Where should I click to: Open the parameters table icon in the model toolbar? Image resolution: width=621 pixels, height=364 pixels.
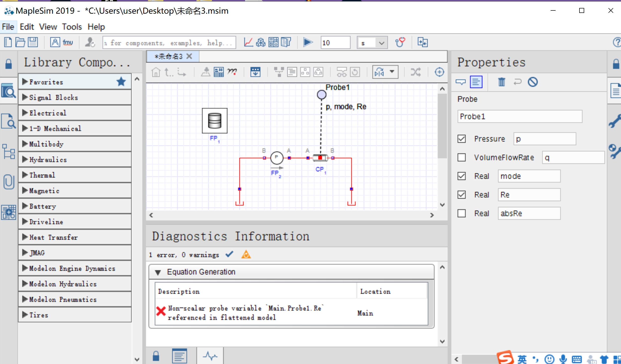[x=219, y=72]
